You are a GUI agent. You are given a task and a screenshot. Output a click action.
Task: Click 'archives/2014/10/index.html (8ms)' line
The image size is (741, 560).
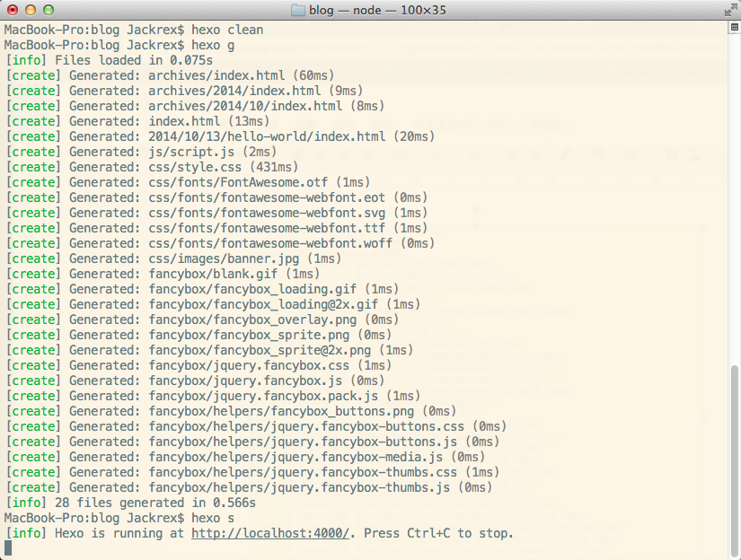tap(267, 106)
